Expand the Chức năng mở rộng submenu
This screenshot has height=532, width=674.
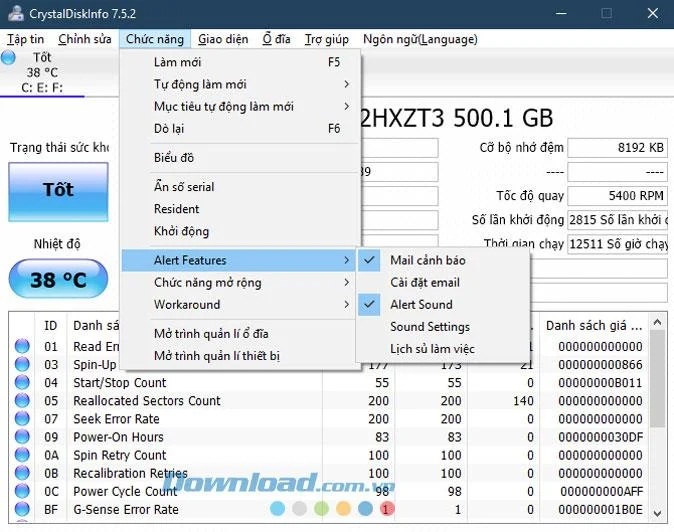[241, 282]
